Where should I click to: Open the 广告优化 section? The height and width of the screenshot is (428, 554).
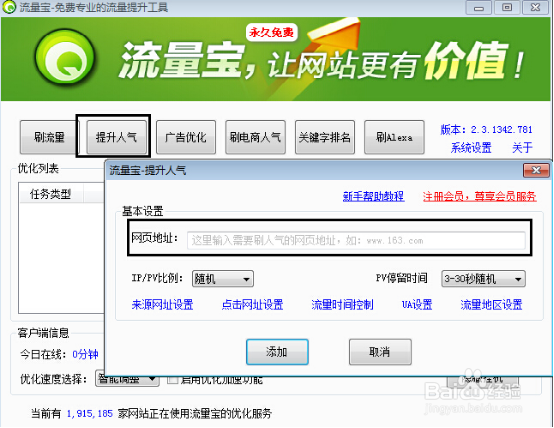coord(186,137)
